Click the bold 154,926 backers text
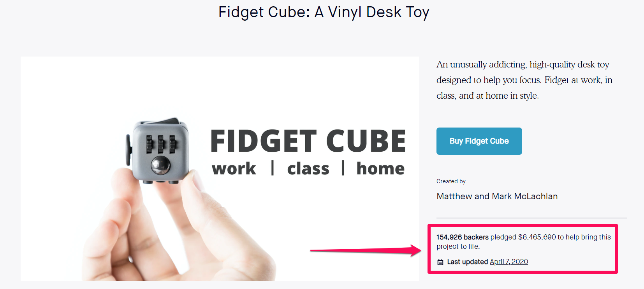The width and height of the screenshot is (644, 289). 462,237
